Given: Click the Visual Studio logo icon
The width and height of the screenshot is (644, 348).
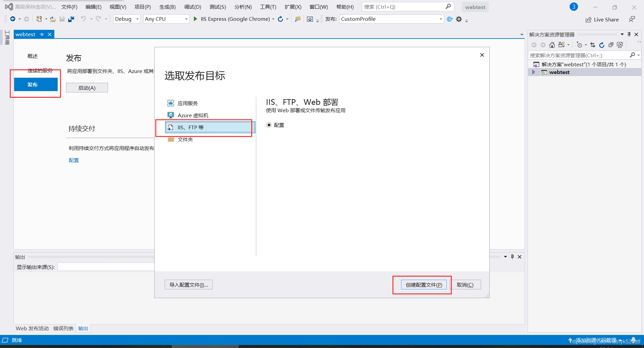Looking at the screenshot, I should coord(9,7).
